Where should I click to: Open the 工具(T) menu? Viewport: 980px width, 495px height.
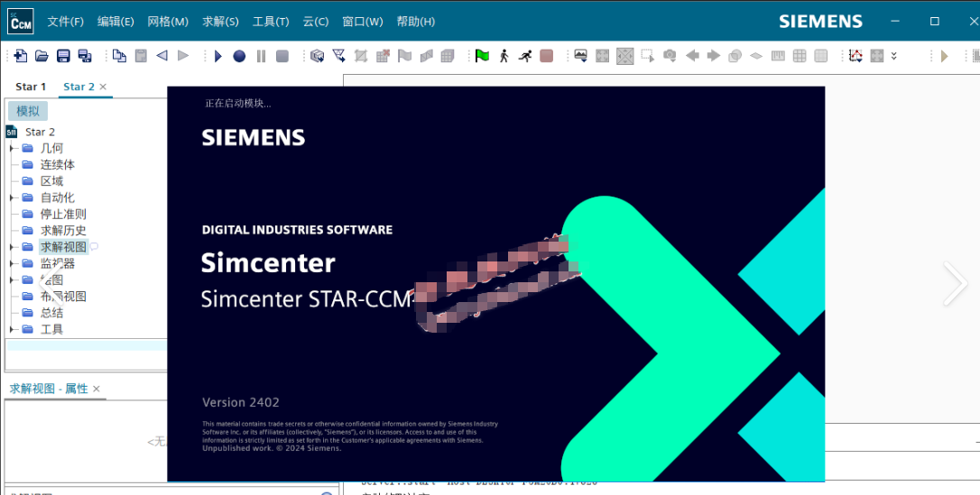pos(271,22)
